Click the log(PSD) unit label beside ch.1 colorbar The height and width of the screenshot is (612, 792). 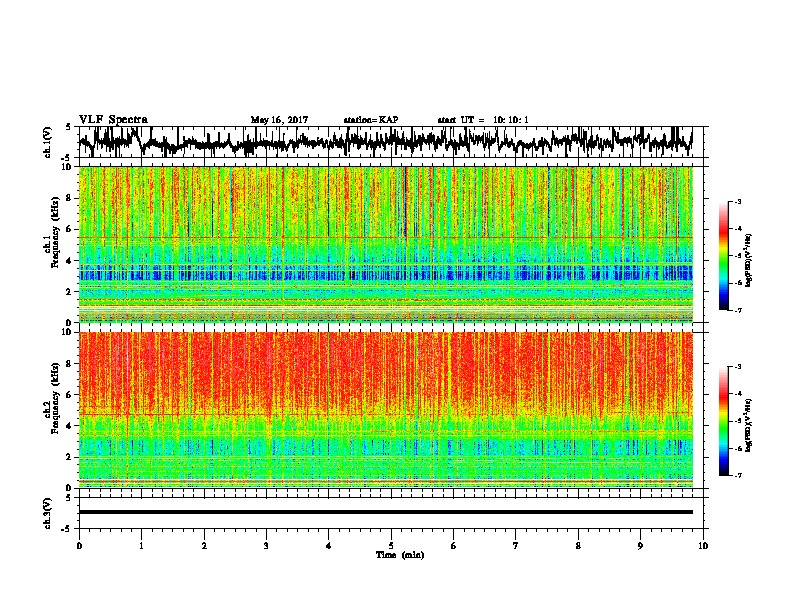(748, 260)
